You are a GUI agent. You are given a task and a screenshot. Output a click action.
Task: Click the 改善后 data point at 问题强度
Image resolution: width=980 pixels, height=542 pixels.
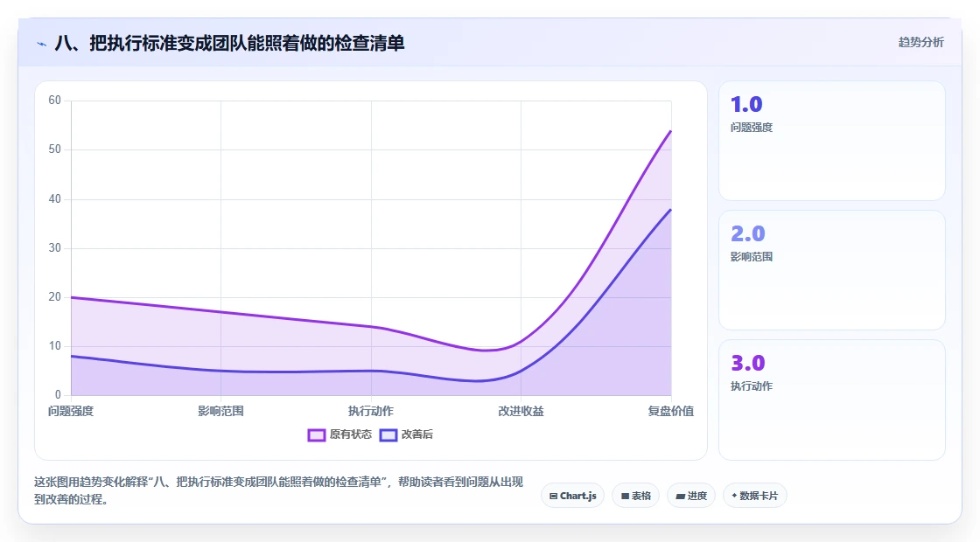coord(71,356)
